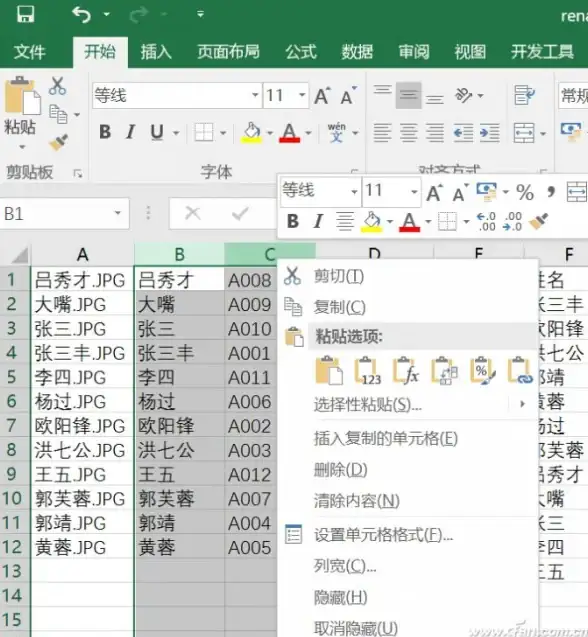Click Paste Formulas fx icon
Viewport: 588px width, 637px height.
click(406, 370)
